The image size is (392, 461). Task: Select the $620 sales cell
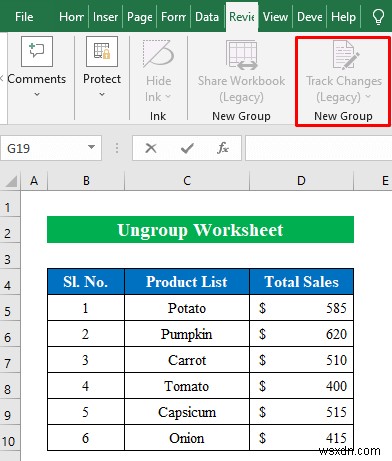coord(301,334)
